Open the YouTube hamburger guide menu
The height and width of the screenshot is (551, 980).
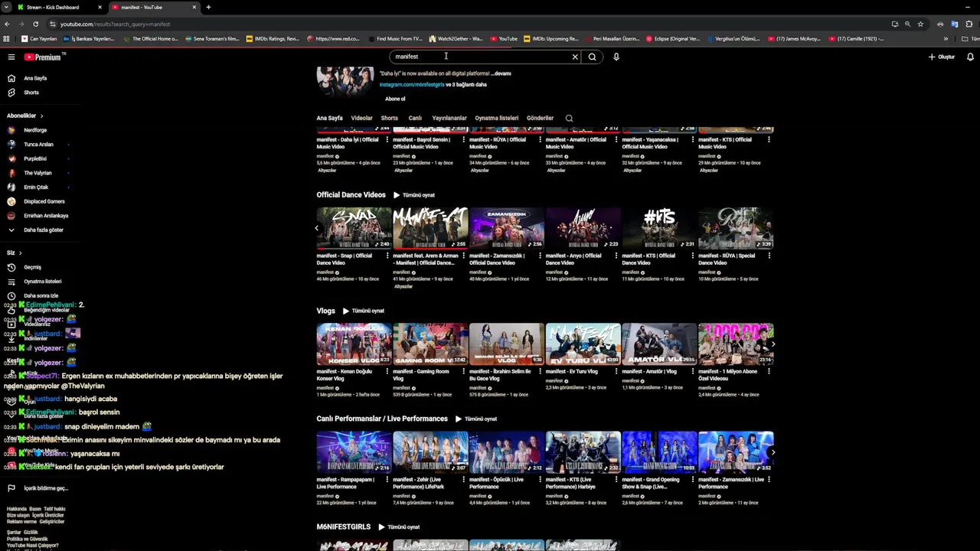[x=11, y=57]
